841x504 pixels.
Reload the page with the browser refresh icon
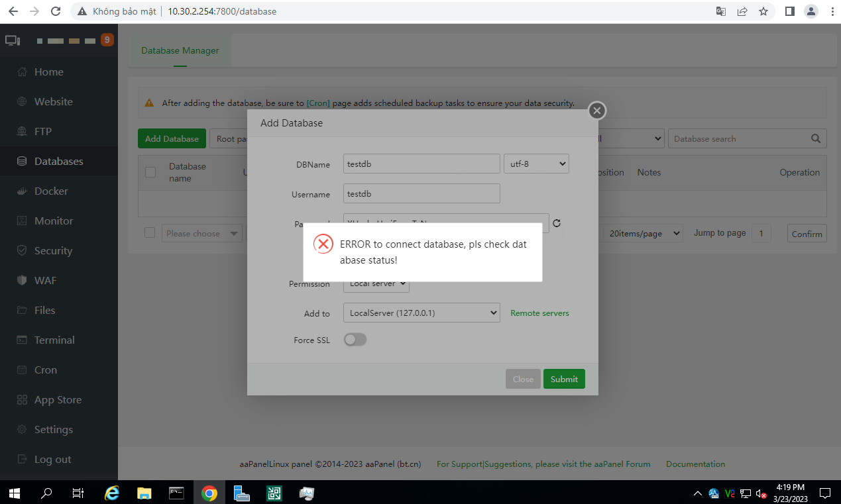point(56,11)
